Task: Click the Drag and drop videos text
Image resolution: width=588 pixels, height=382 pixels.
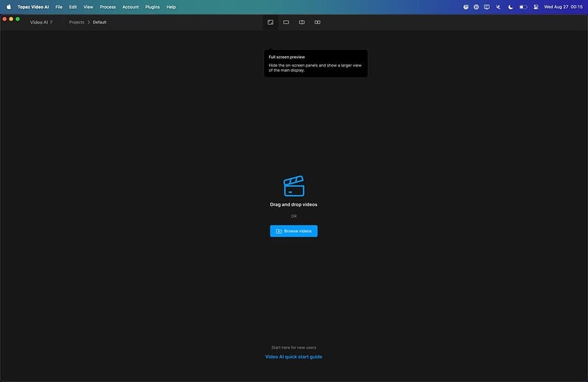Action: pyautogui.click(x=293, y=205)
